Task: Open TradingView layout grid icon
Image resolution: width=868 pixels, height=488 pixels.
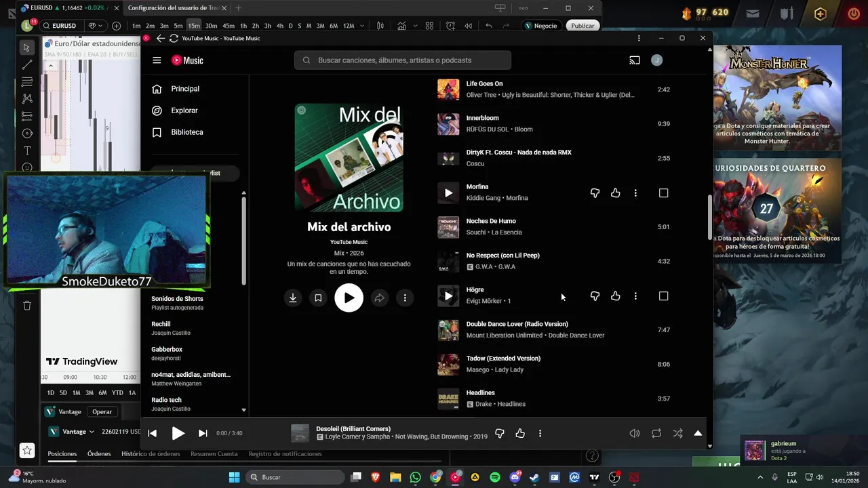Action: pyautogui.click(x=429, y=26)
